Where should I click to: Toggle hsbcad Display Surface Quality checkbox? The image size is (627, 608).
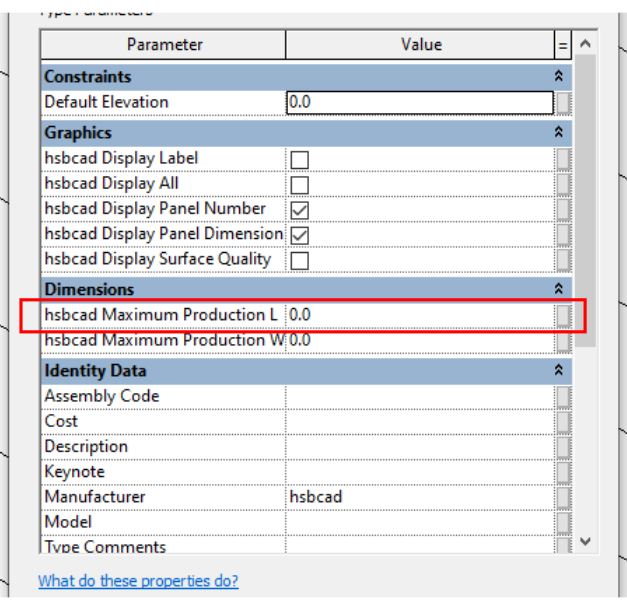pyautogui.click(x=299, y=260)
